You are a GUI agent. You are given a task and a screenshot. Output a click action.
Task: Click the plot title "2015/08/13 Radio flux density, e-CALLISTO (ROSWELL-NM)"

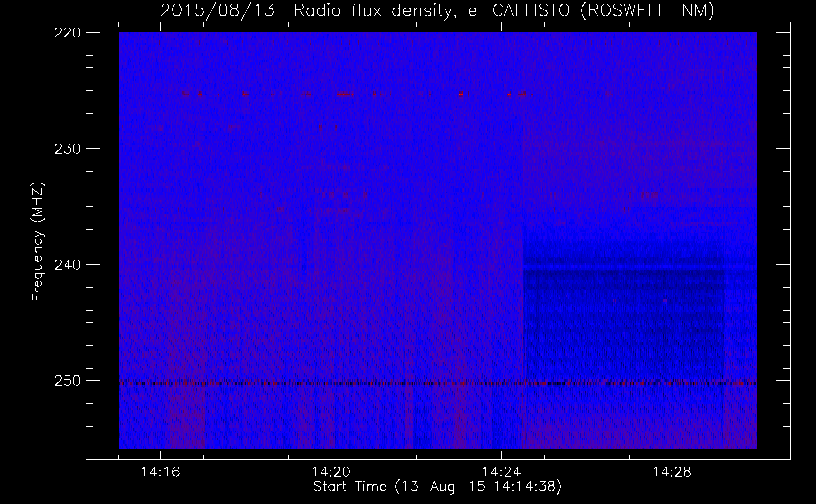point(437,11)
